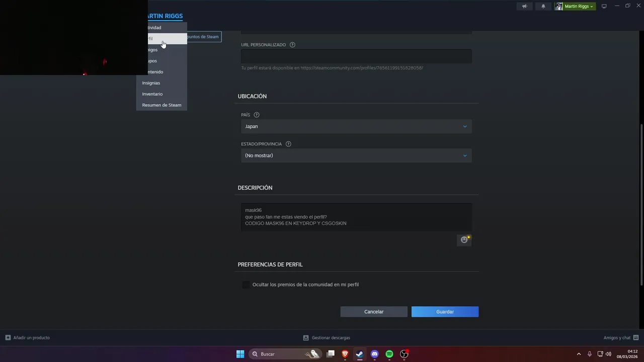Image resolution: width=644 pixels, height=362 pixels.
Task: Click help icon next to URL Personalizado
Action: 292,45
